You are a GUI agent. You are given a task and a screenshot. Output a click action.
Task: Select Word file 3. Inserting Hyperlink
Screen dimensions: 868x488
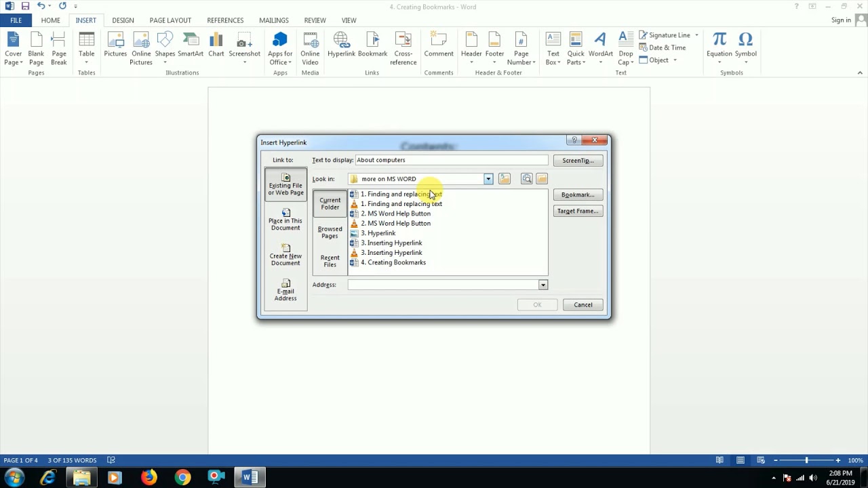pyautogui.click(x=387, y=243)
